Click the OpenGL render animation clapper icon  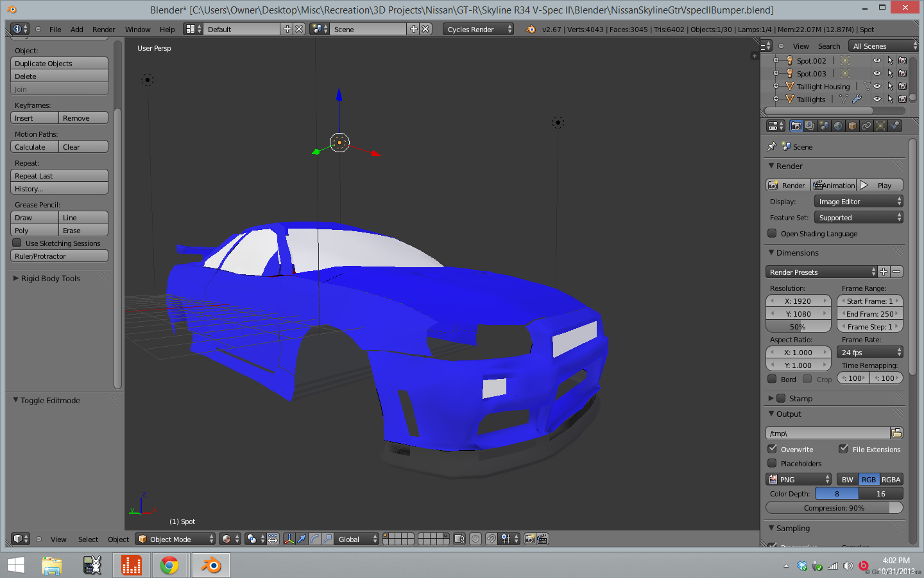542,539
